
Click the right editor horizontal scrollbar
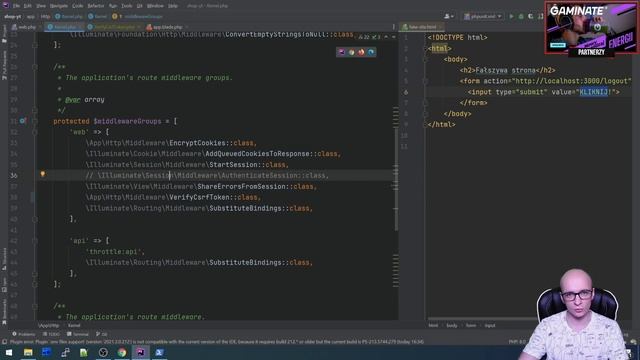tap(481, 319)
